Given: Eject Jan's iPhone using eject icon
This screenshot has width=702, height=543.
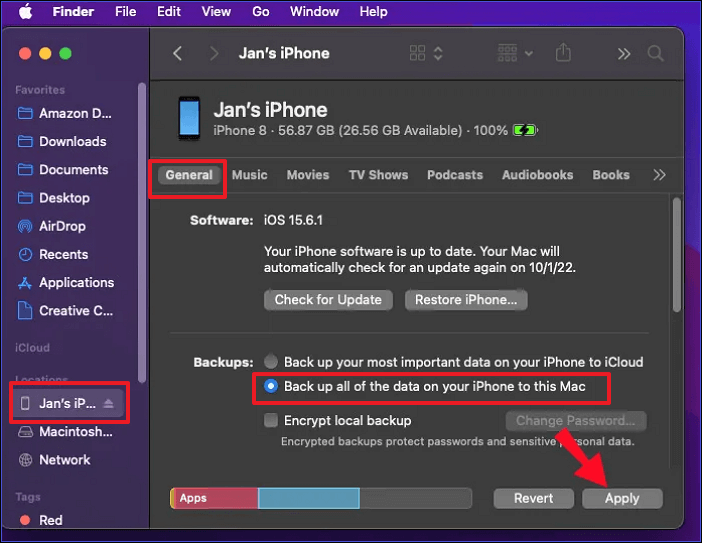Looking at the screenshot, I should coord(108,403).
